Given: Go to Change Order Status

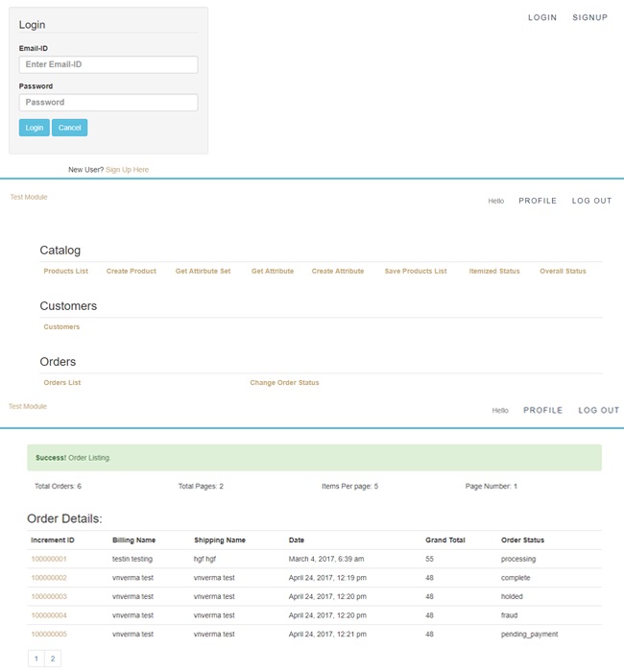Looking at the screenshot, I should (x=284, y=383).
